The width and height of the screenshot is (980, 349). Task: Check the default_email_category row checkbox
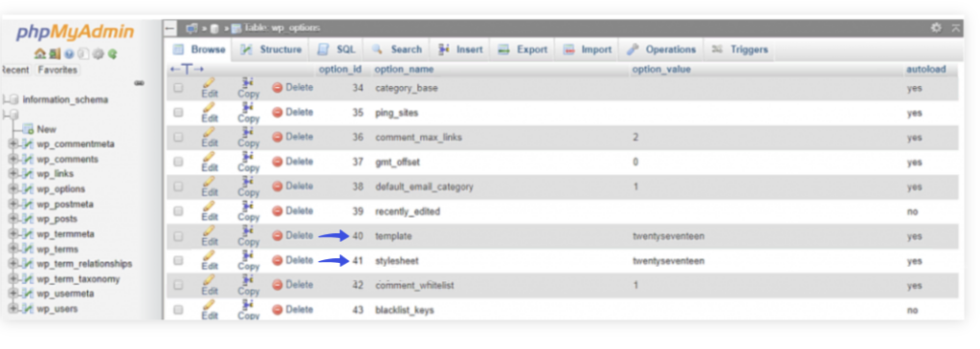pos(178,186)
